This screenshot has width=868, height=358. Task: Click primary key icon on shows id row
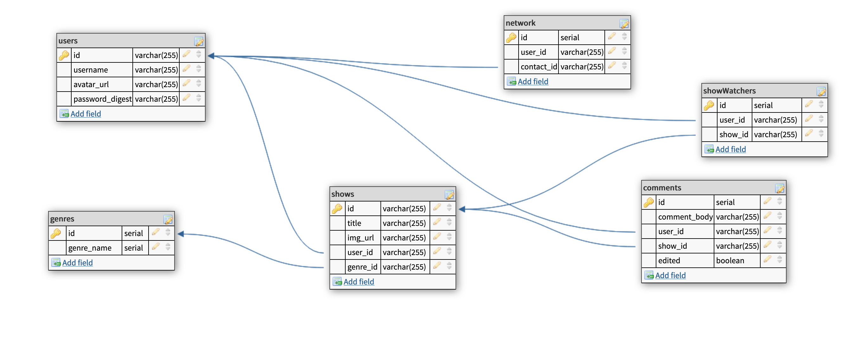point(337,209)
